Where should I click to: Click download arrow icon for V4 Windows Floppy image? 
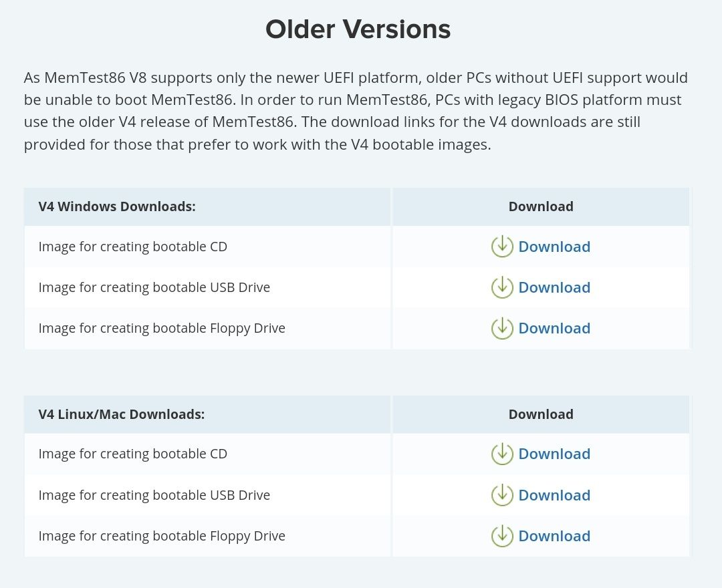[x=502, y=328]
